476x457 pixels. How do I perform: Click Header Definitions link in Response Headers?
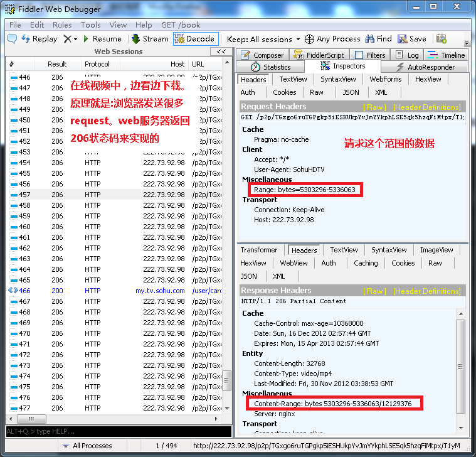tap(427, 291)
